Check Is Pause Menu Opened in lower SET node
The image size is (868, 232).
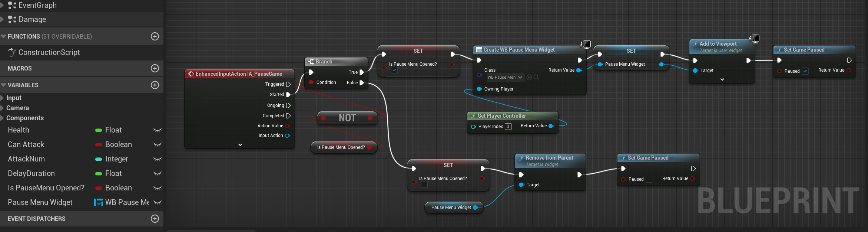[424, 184]
